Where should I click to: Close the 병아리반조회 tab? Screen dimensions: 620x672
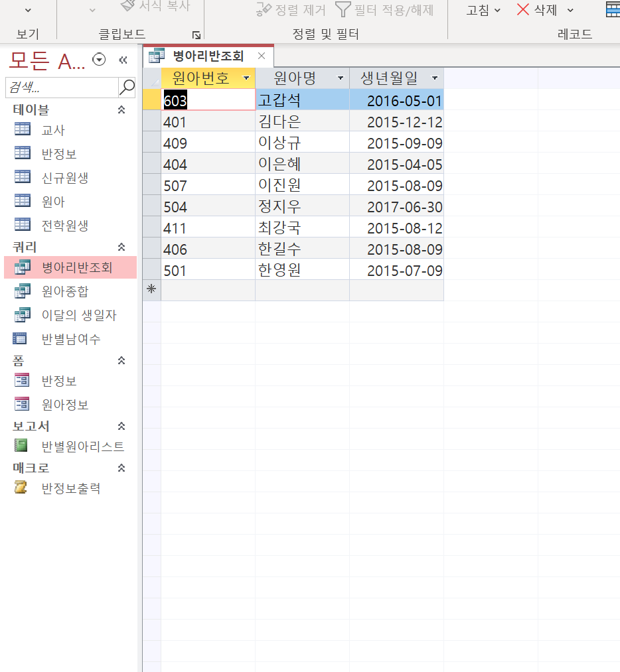(262, 56)
